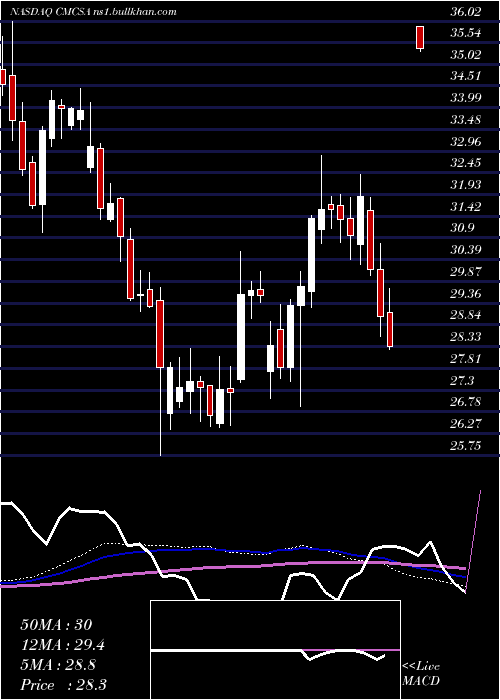Image resolution: width=500 pixels, height=700 pixels.
Task: Select the 36.02 price axis label
Action: [466, 12]
